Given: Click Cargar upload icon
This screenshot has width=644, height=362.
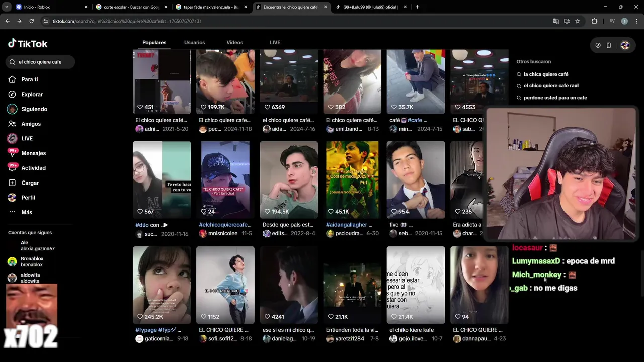Looking at the screenshot, I should pyautogui.click(x=12, y=183).
